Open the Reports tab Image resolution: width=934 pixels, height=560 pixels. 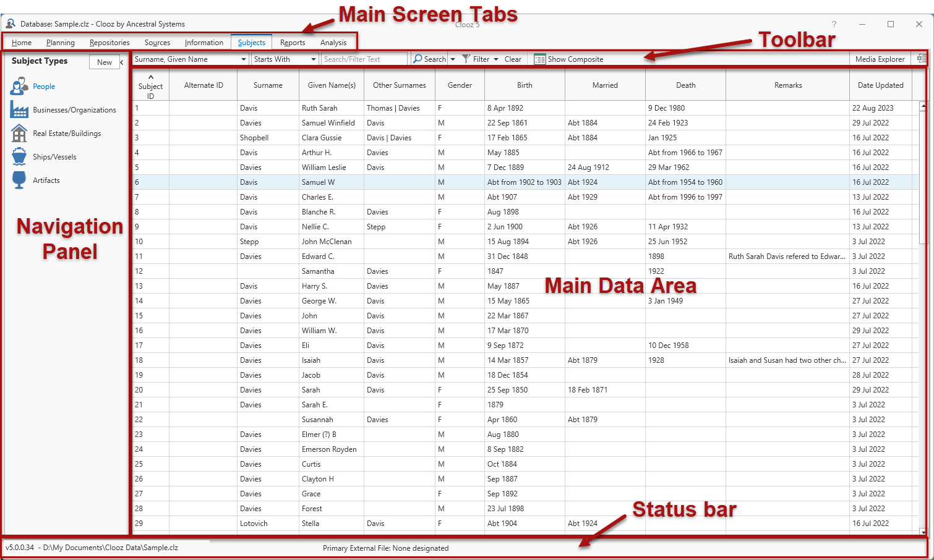click(x=293, y=43)
